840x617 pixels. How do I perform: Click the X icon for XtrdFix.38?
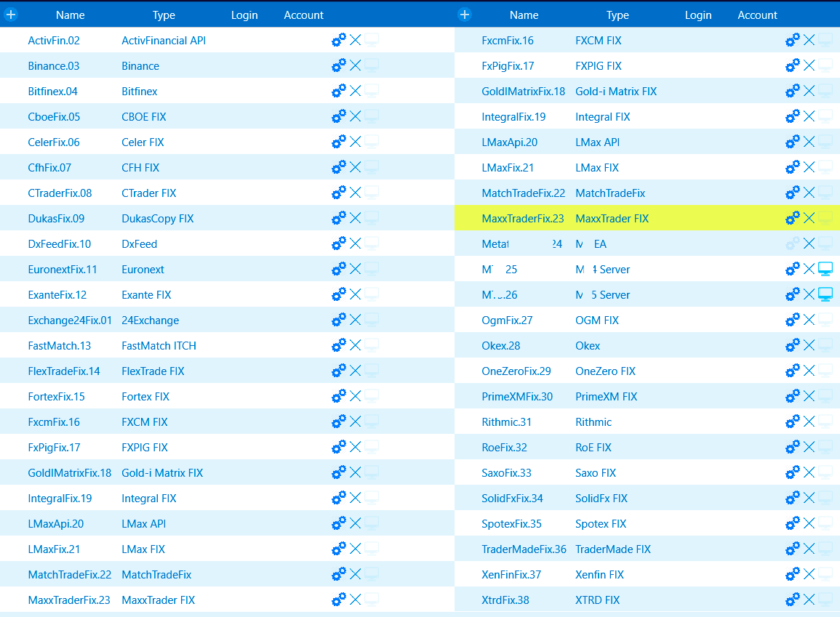click(x=809, y=600)
